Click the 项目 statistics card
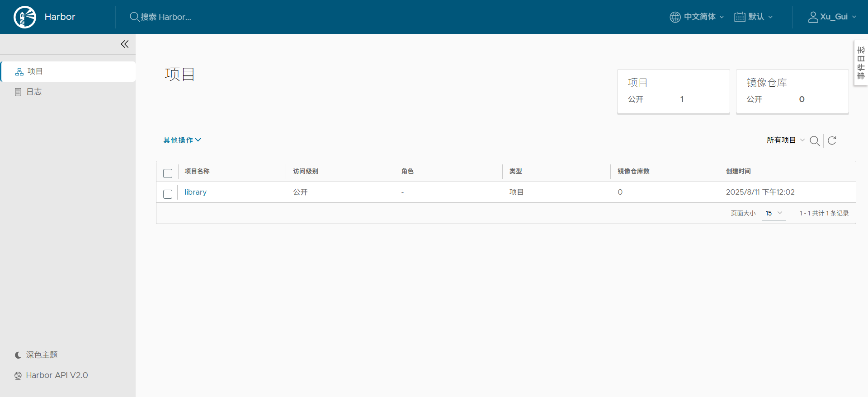The image size is (868, 397). 674,91
